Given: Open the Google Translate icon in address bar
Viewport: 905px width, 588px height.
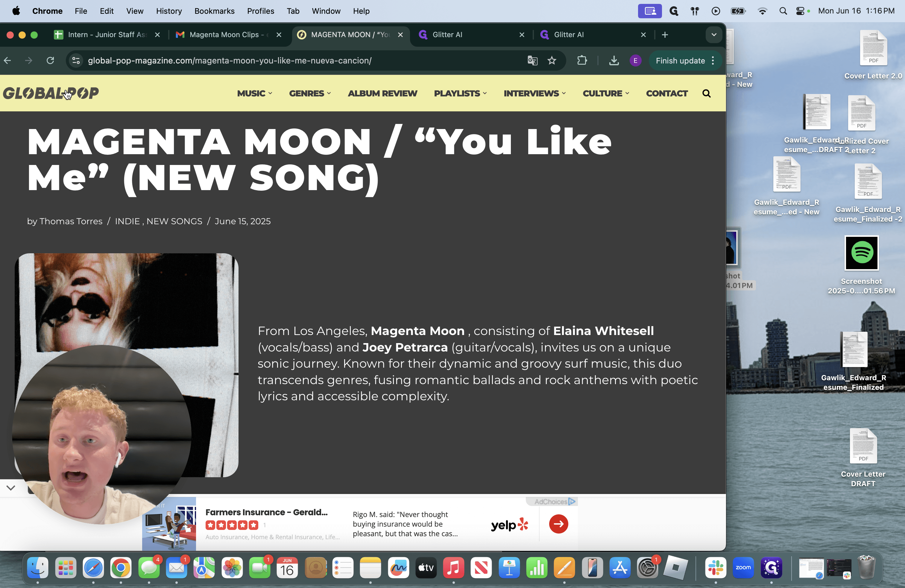Looking at the screenshot, I should (x=532, y=60).
